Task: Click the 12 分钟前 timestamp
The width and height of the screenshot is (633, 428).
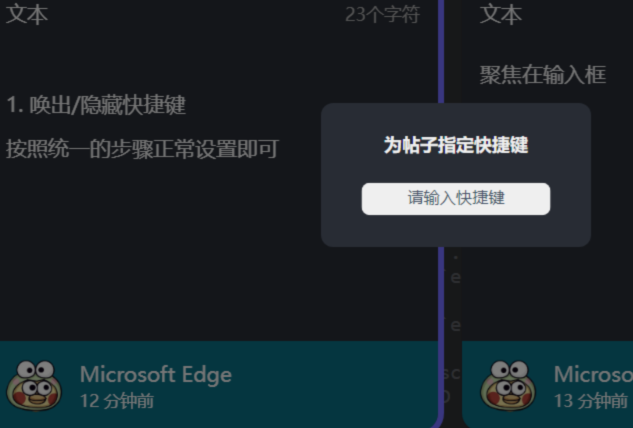Action: (117, 401)
